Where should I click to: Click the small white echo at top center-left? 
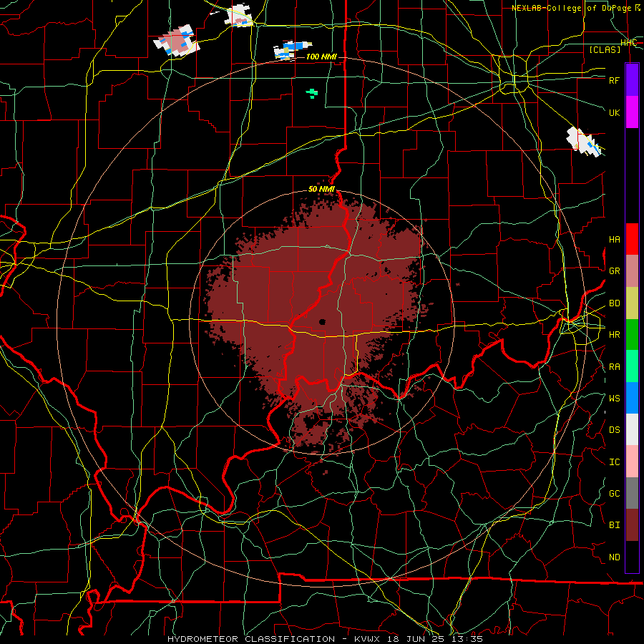coord(240,16)
